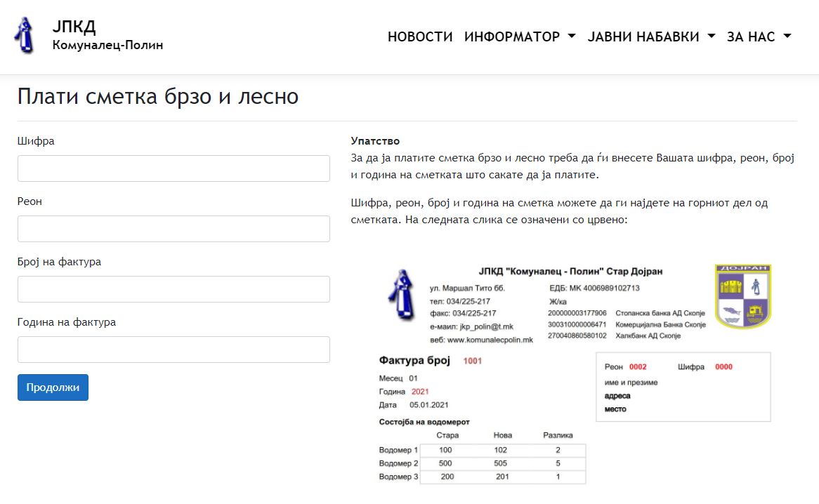Click the Дојран coat of arms emblem
This screenshot has width=819, height=504.
tap(742, 296)
